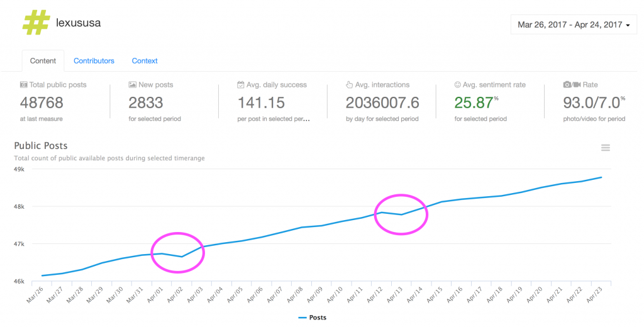
Task: Click the 2036007.6 avg interactions value
Action: point(382,103)
